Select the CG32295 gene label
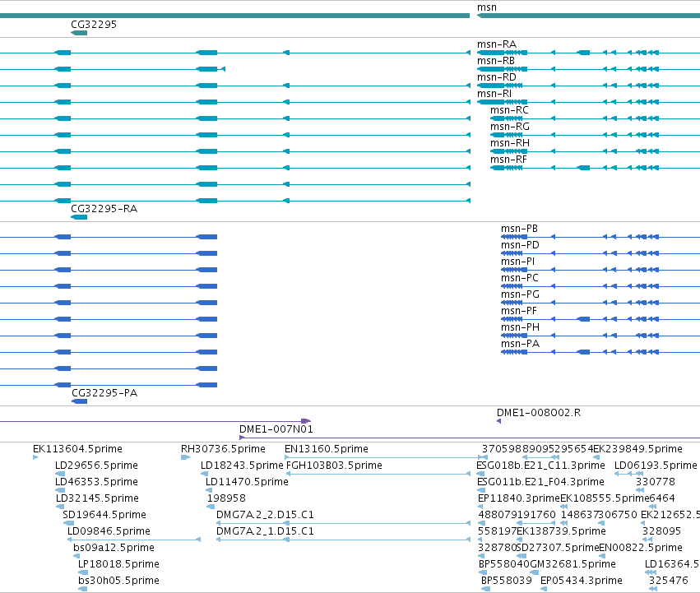Screen dimensions: 700x593 94,24
